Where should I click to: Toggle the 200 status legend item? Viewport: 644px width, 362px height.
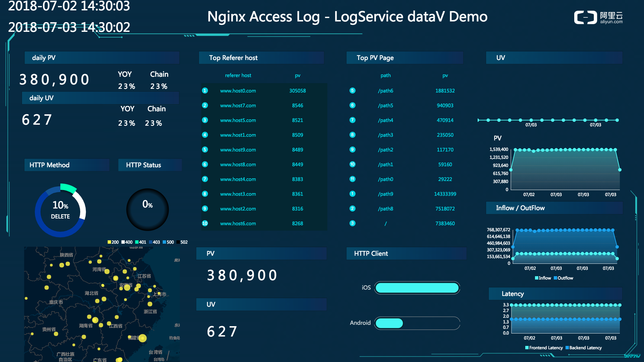coord(113,242)
